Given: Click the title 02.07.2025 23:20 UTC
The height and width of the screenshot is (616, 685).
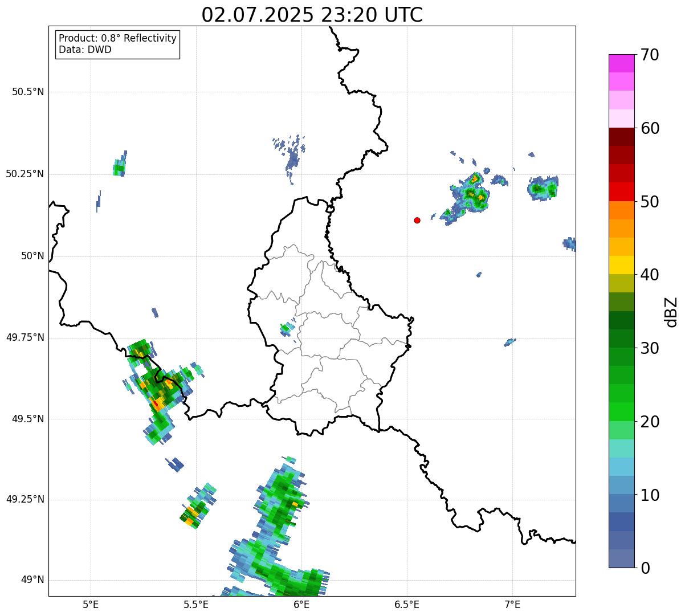Looking at the screenshot, I should [x=312, y=14].
